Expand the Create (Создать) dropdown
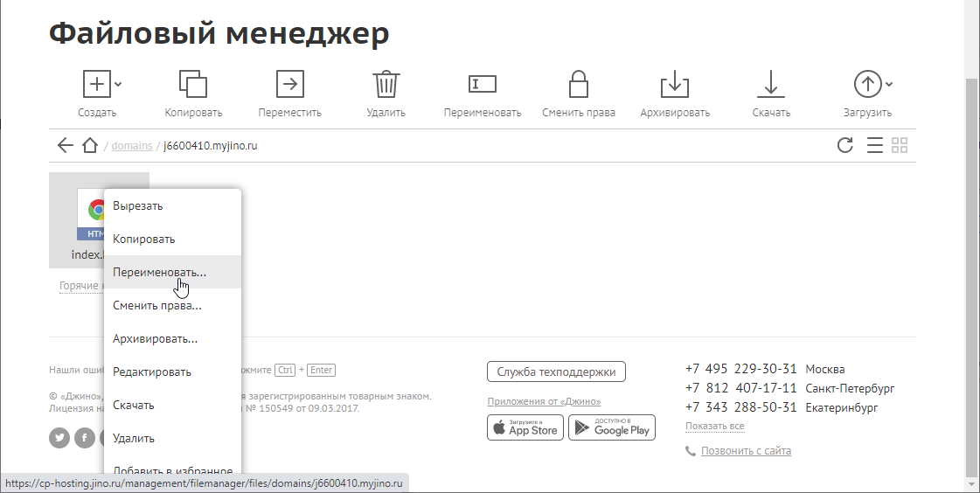980x493 pixels. [118, 85]
